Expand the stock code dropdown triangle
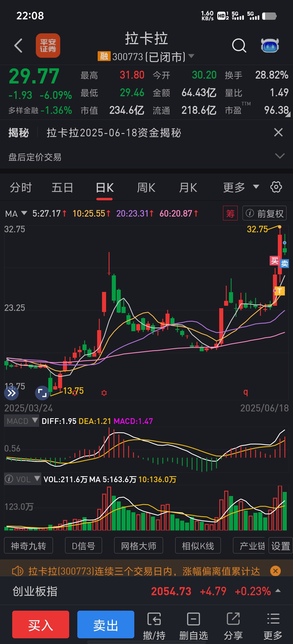Image resolution: width=293 pixels, height=644 pixels. [192, 56]
